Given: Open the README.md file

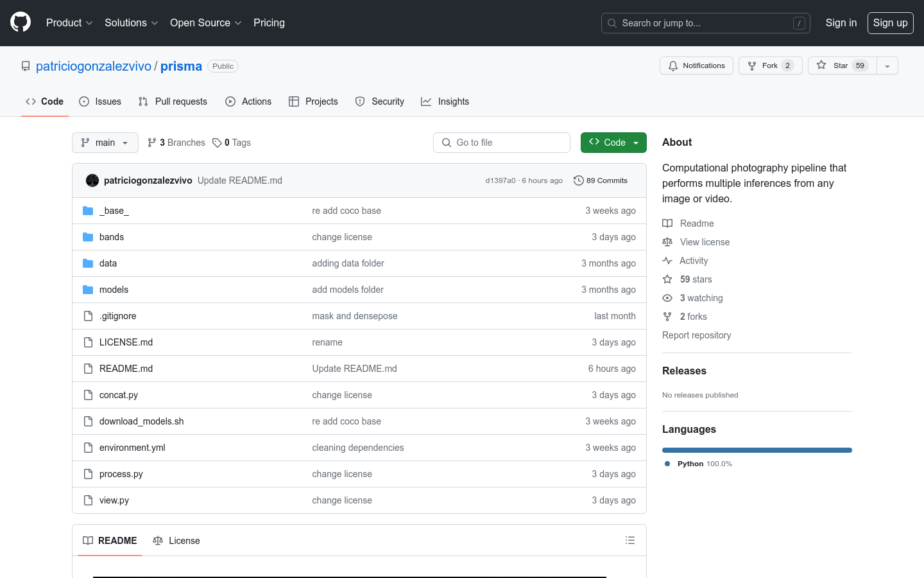Looking at the screenshot, I should click(126, 369).
